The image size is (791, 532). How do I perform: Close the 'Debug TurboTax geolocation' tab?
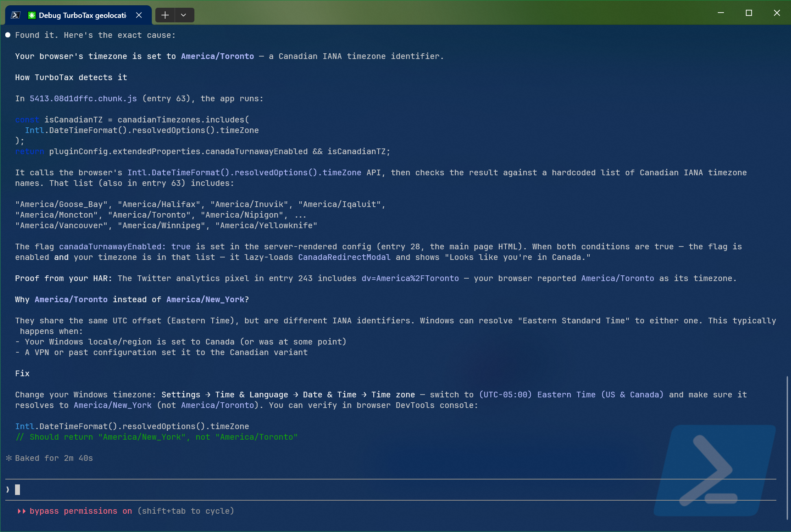pyautogui.click(x=139, y=15)
